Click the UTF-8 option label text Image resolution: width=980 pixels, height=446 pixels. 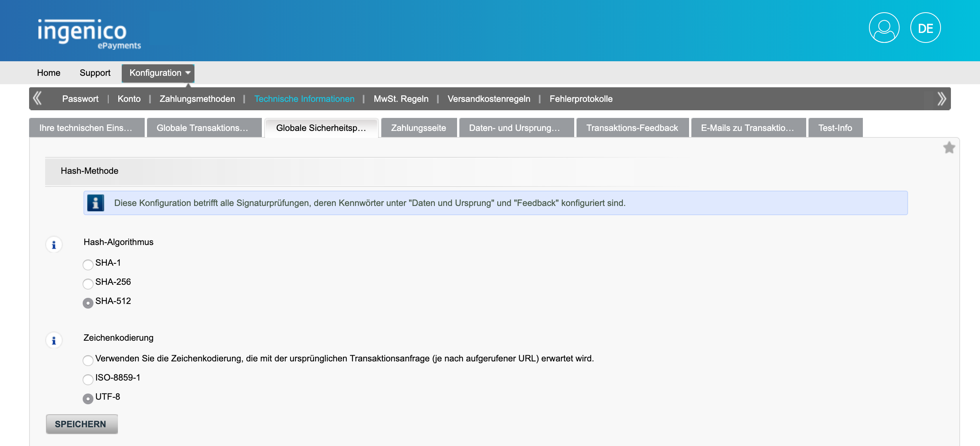[108, 397]
